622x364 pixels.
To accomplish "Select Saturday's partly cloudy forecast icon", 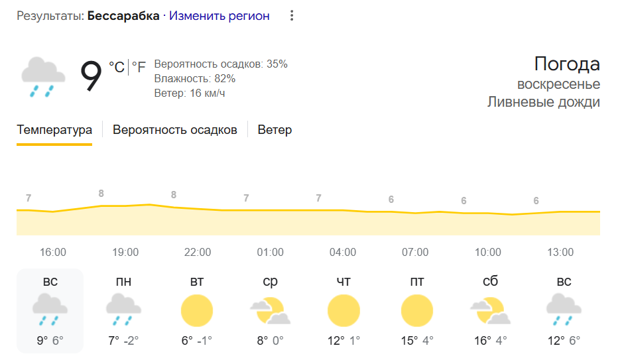I will click(x=490, y=311).
